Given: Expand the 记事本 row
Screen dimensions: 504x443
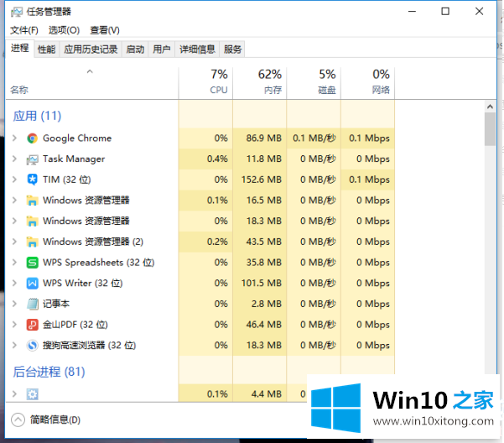Looking at the screenshot, I should (x=14, y=304).
